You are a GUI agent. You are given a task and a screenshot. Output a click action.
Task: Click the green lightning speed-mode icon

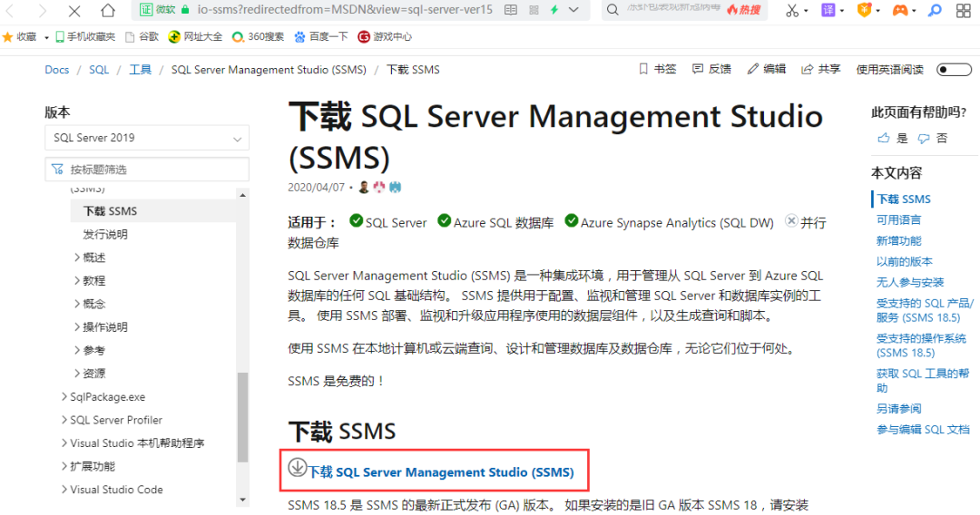554,10
